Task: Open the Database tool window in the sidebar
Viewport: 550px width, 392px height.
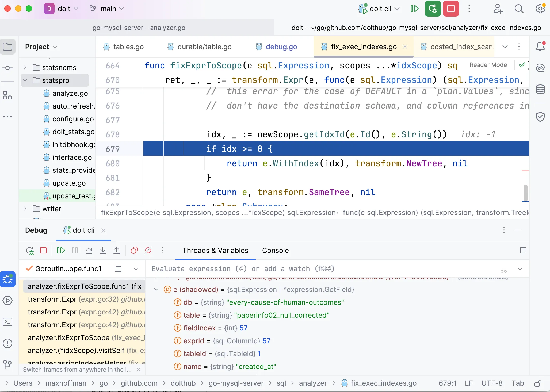Action: coord(540,89)
